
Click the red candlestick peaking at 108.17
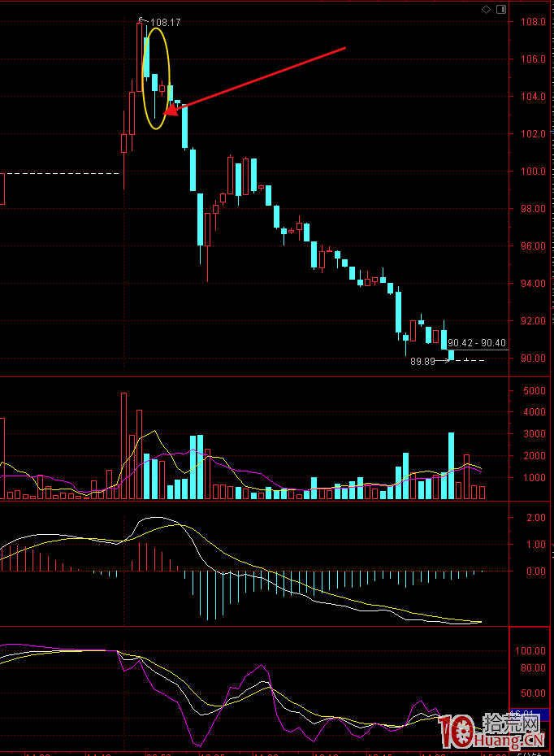[139, 57]
